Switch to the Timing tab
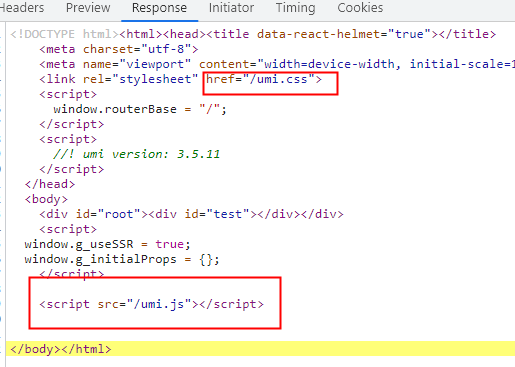 click(295, 8)
